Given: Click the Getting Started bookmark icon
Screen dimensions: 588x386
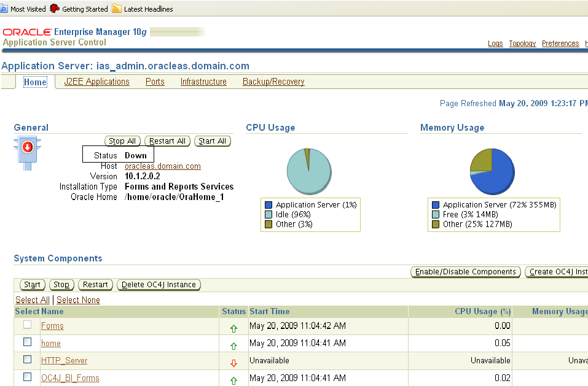Looking at the screenshot, I should point(55,9).
